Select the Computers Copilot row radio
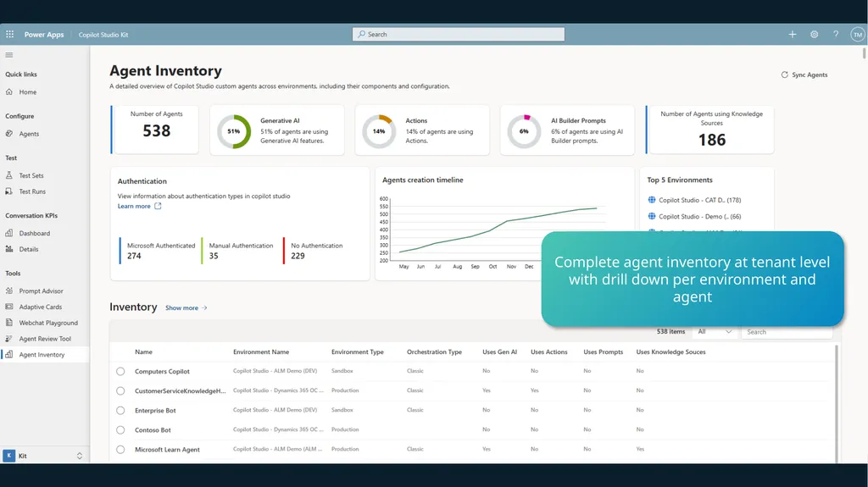The image size is (868, 487). [x=120, y=371]
